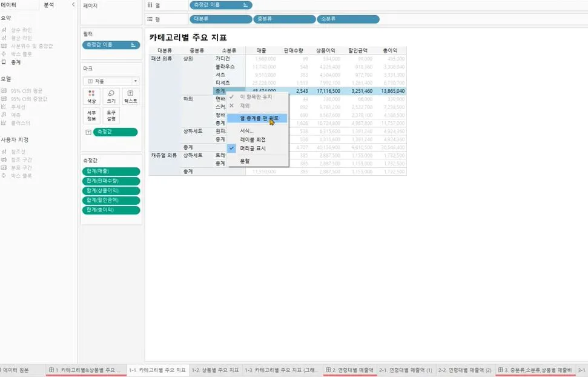Select 참조 구간 under 사용자 지정
This screenshot has width=588, height=377.
[21, 159]
